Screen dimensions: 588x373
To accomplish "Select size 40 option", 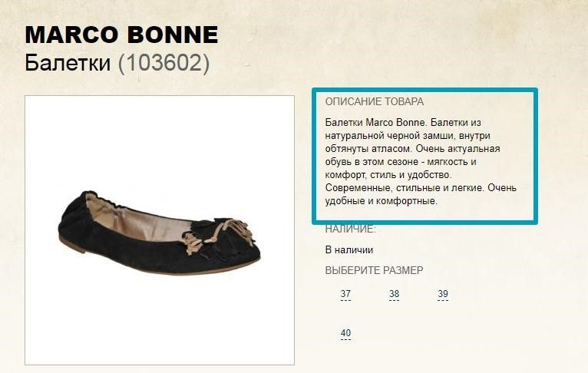I will pos(345,333).
